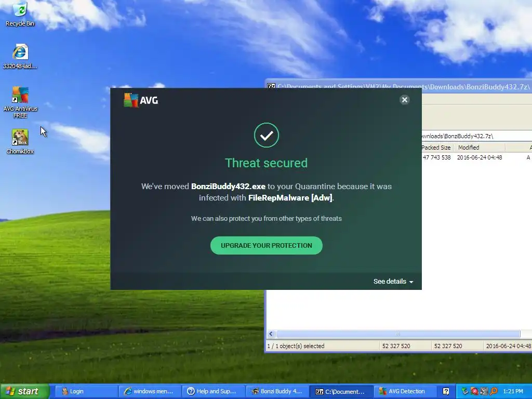Click the Threat secured heading
532x399 pixels.
267,163
